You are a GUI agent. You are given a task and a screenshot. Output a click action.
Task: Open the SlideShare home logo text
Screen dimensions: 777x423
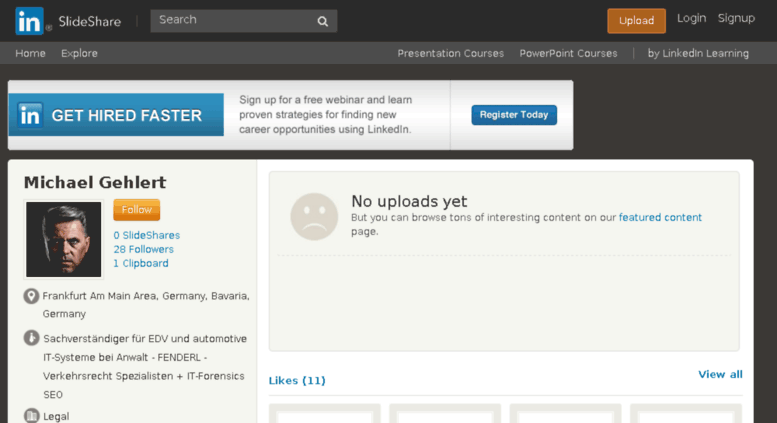90,21
